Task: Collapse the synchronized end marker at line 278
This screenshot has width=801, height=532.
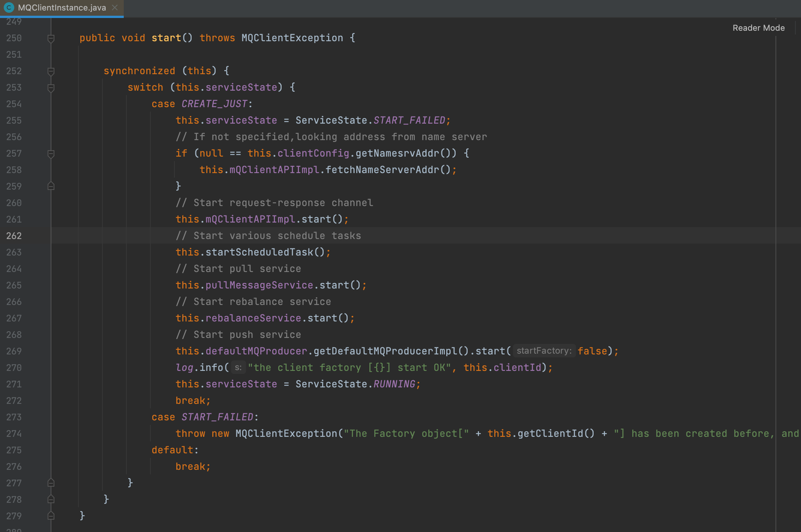Action: pyautogui.click(x=51, y=499)
